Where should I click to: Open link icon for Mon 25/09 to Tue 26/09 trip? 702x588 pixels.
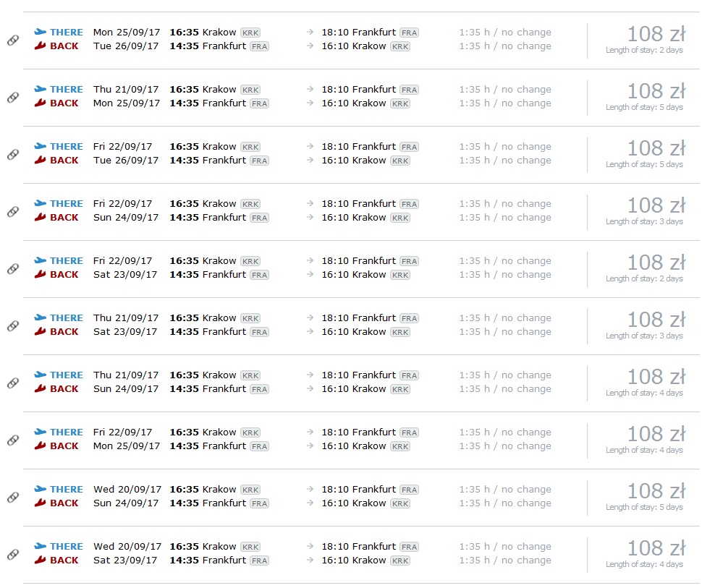[13, 41]
